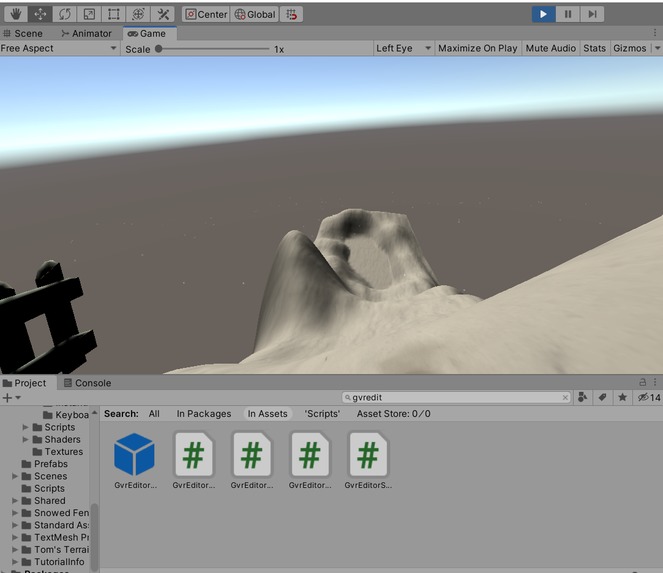Expand the TutorialInfo folder
Viewport: 663px width, 573px height.
coord(15,562)
